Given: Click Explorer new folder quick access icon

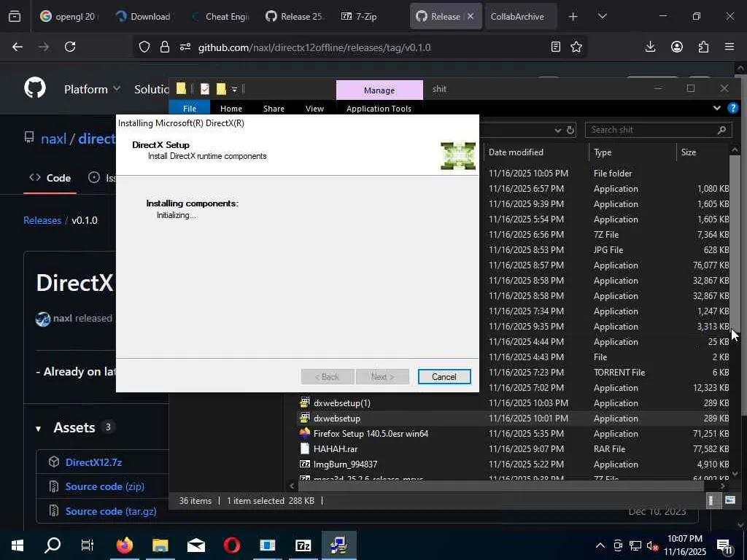Looking at the screenshot, I should click(221, 89).
